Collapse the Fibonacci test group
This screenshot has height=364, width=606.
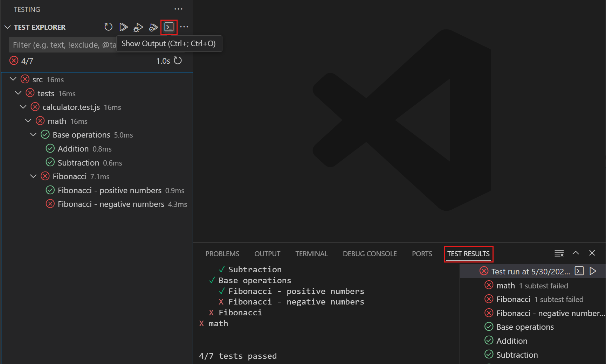[x=33, y=176]
